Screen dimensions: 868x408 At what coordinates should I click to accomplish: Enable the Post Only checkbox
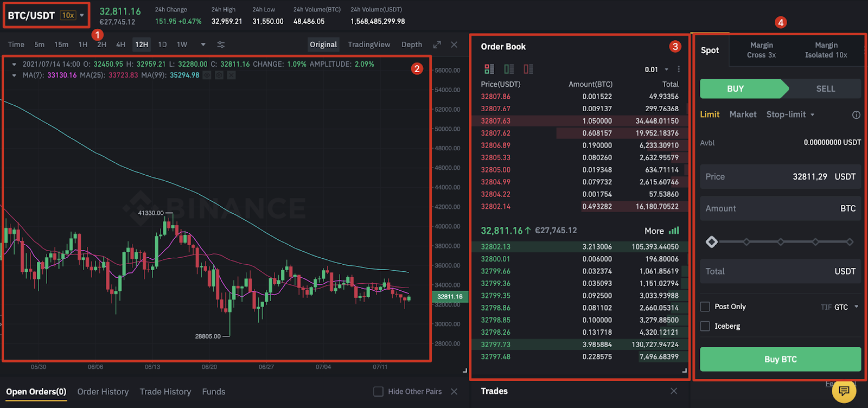[705, 307]
